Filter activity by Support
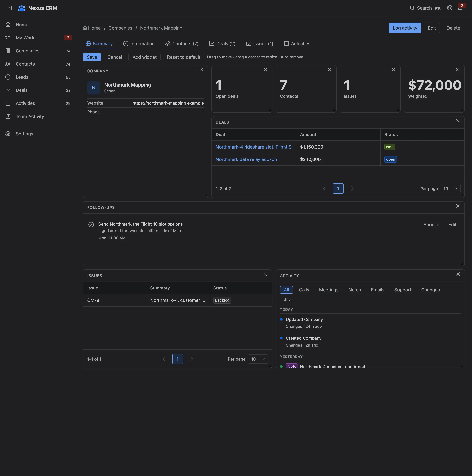The height and width of the screenshot is (476, 472). (x=403, y=290)
